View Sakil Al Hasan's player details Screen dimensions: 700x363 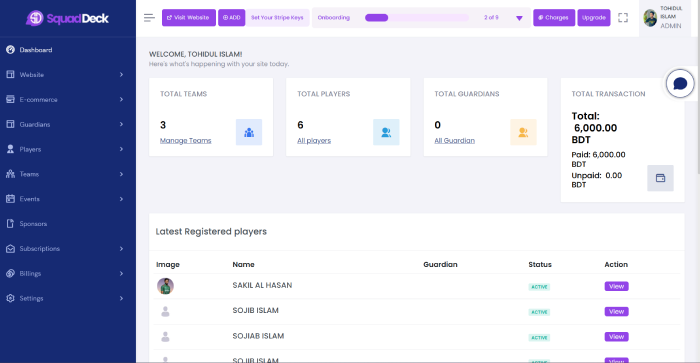[x=617, y=286]
